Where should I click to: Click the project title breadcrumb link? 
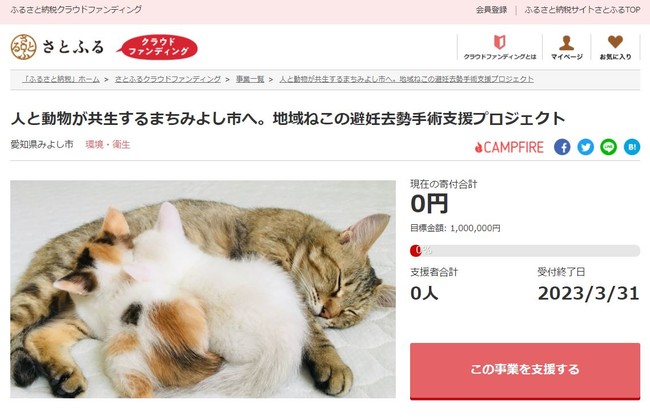tap(406, 79)
